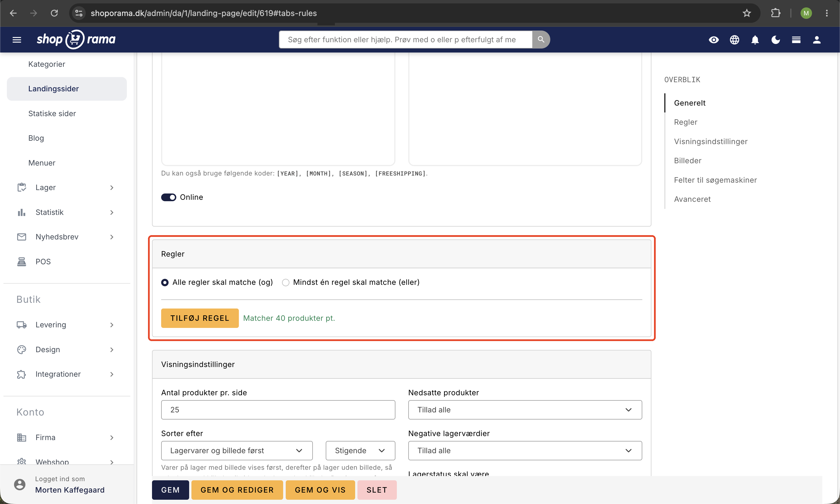Open the globe language icon

[x=734, y=40]
